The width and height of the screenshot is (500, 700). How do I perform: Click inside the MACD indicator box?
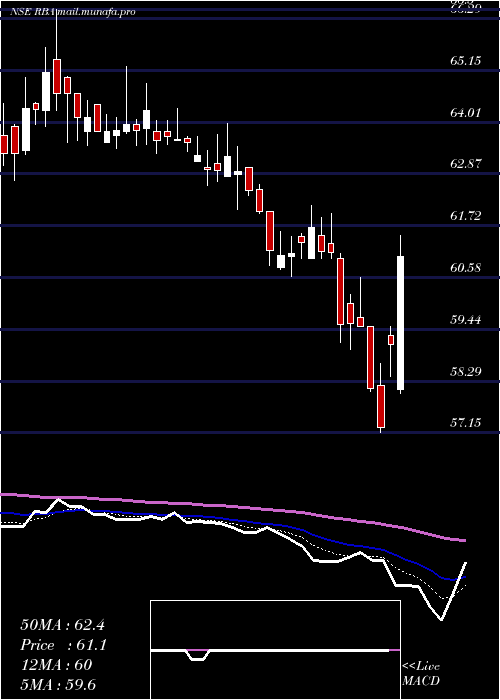point(275,650)
